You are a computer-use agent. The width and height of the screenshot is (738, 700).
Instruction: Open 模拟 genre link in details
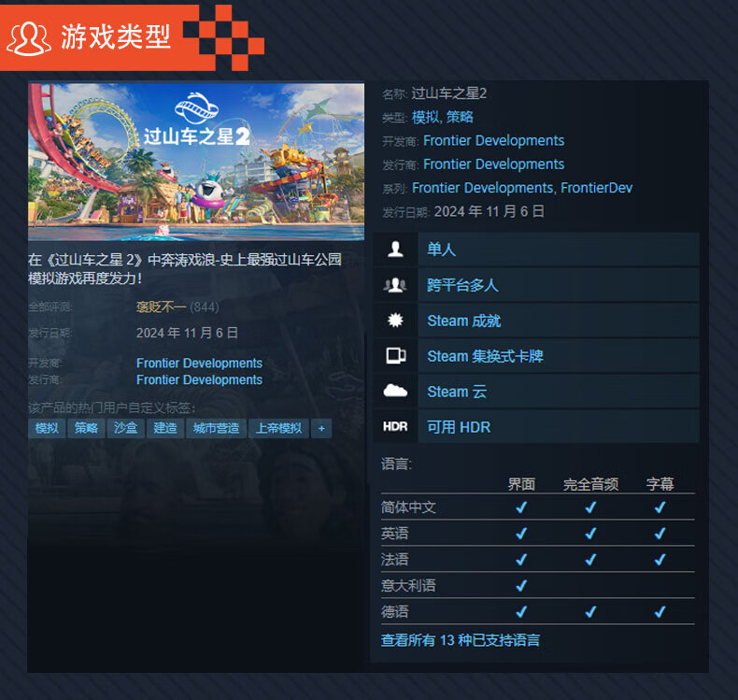425,117
